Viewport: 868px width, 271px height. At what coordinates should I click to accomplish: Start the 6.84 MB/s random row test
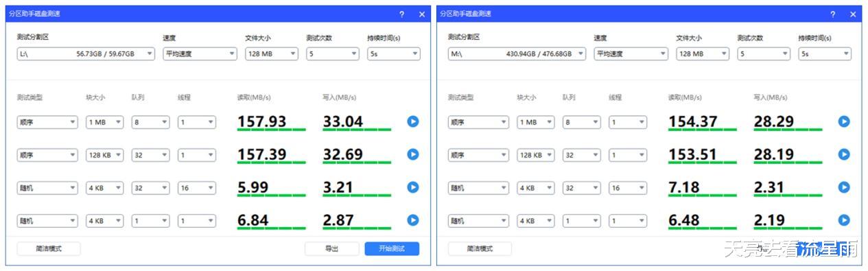click(412, 220)
